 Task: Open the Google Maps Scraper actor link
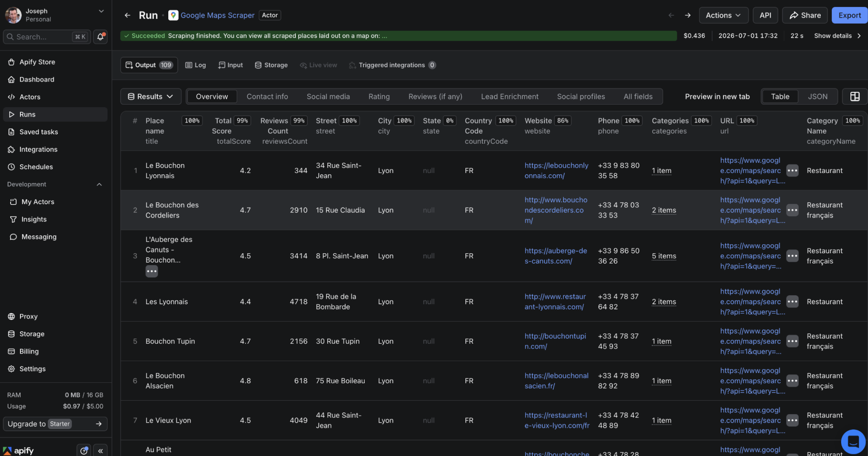tap(218, 15)
